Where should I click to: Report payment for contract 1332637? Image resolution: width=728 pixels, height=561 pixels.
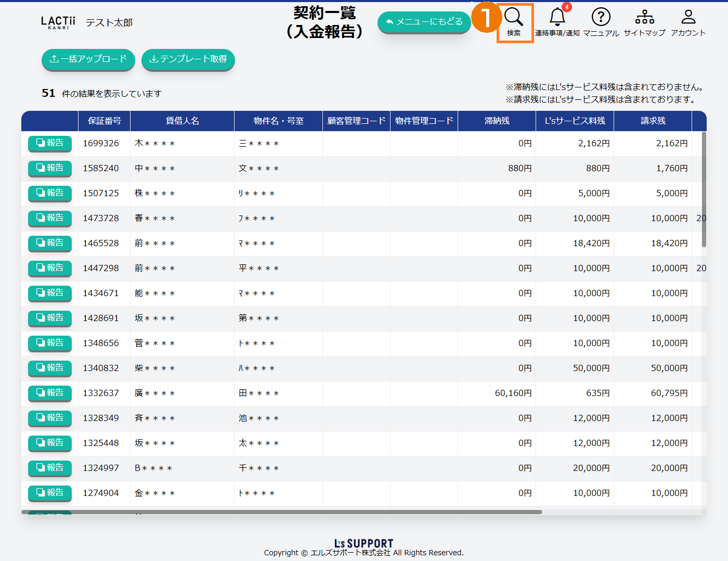[50, 393]
